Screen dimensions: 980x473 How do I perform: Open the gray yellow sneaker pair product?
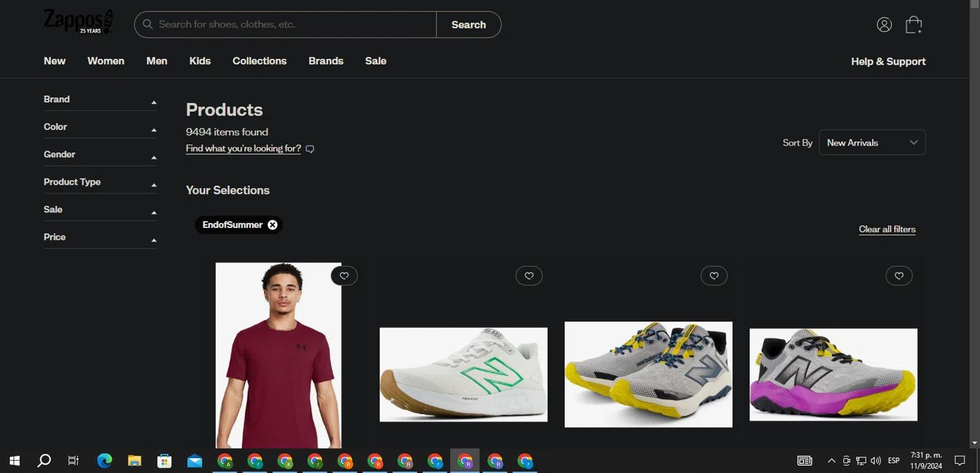648,374
